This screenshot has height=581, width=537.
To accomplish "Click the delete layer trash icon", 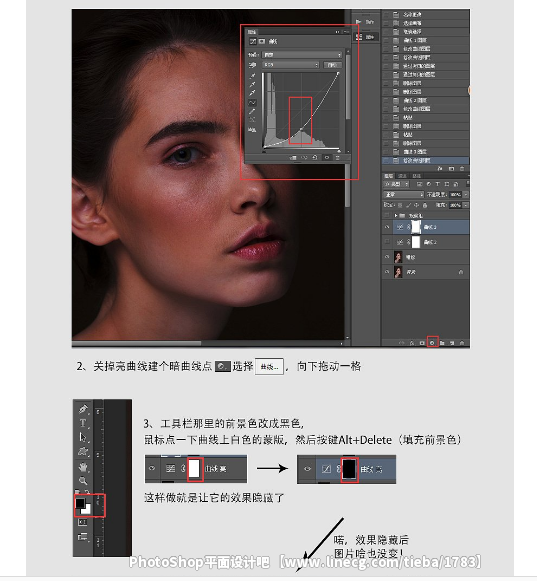I will point(462,343).
